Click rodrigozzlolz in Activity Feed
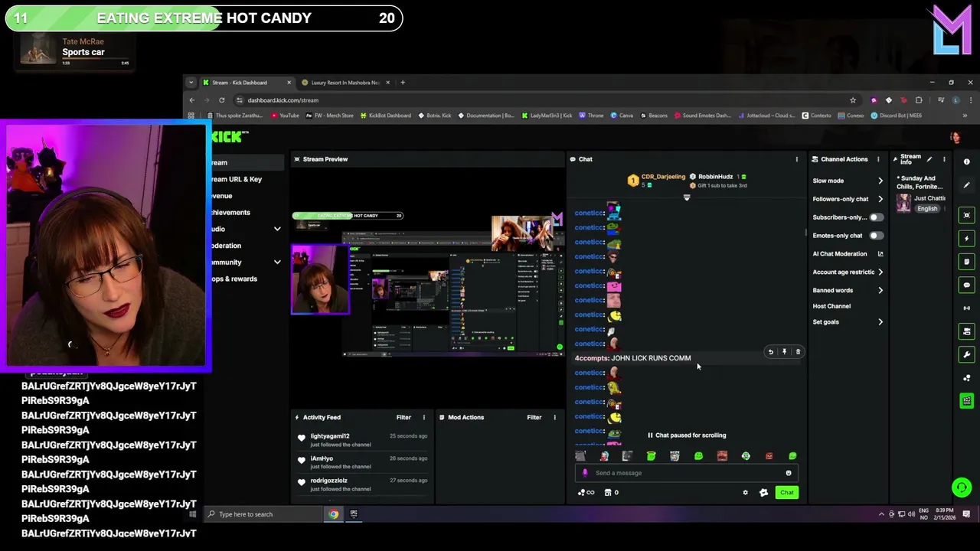This screenshot has height=551, width=980. [328, 481]
